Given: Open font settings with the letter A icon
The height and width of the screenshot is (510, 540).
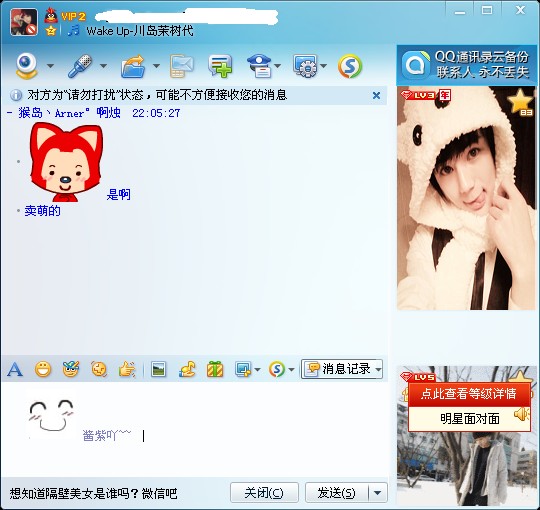Looking at the screenshot, I should (x=15, y=370).
